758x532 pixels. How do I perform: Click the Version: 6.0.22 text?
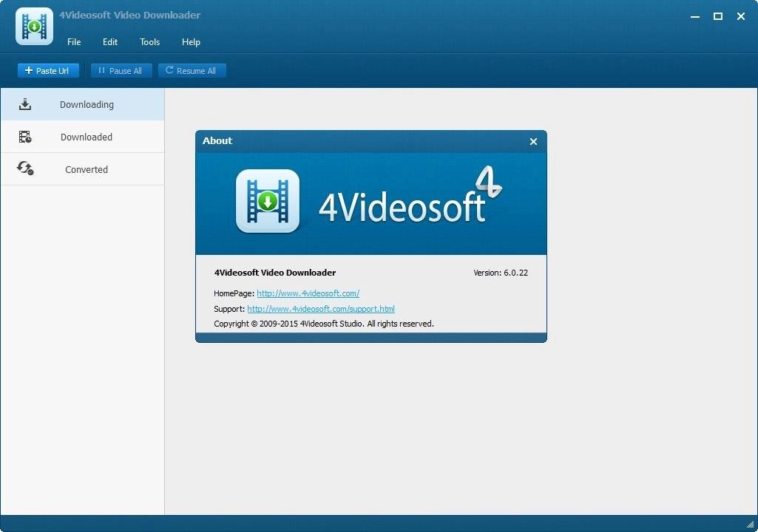[x=501, y=273]
